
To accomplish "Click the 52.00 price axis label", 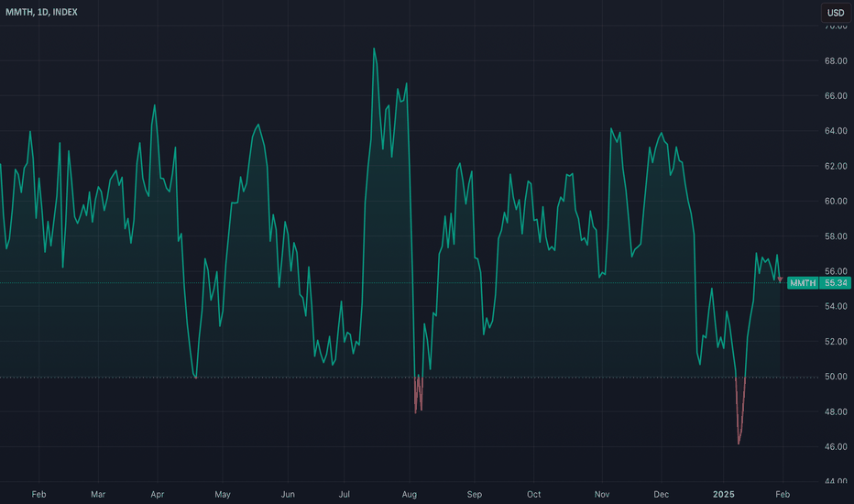I will pyautogui.click(x=836, y=342).
